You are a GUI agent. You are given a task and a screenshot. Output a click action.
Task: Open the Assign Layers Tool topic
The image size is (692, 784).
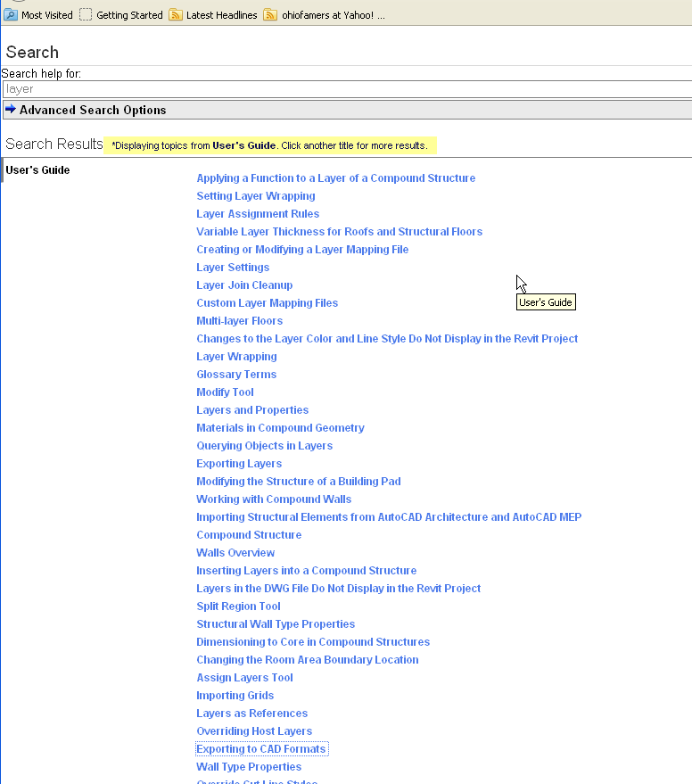tap(244, 678)
